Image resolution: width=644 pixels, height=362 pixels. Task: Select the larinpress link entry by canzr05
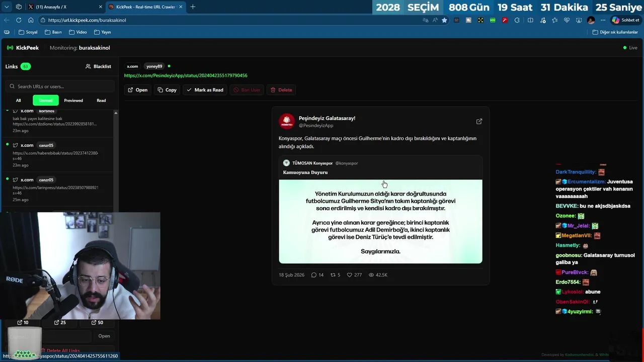point(58,190)
